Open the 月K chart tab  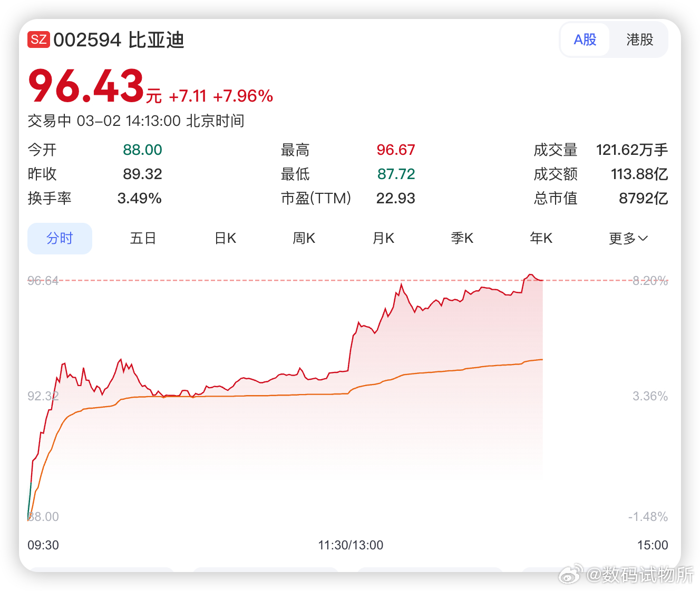(x=383, y=239)
